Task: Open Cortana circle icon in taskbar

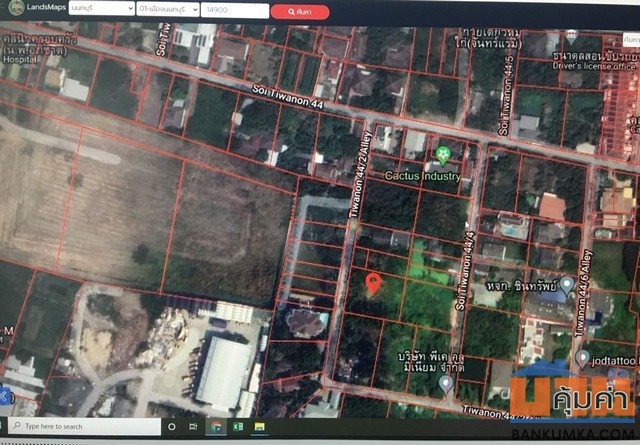Action: 172,427
